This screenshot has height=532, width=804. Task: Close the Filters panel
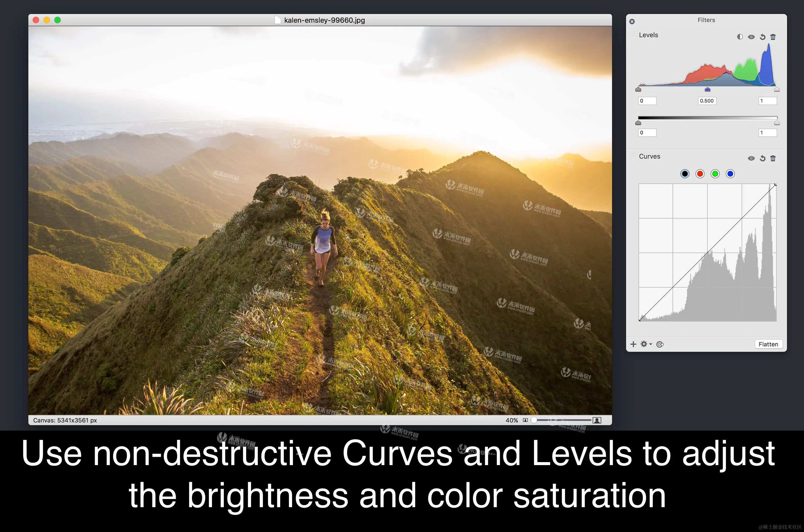(x=632, y=22)
